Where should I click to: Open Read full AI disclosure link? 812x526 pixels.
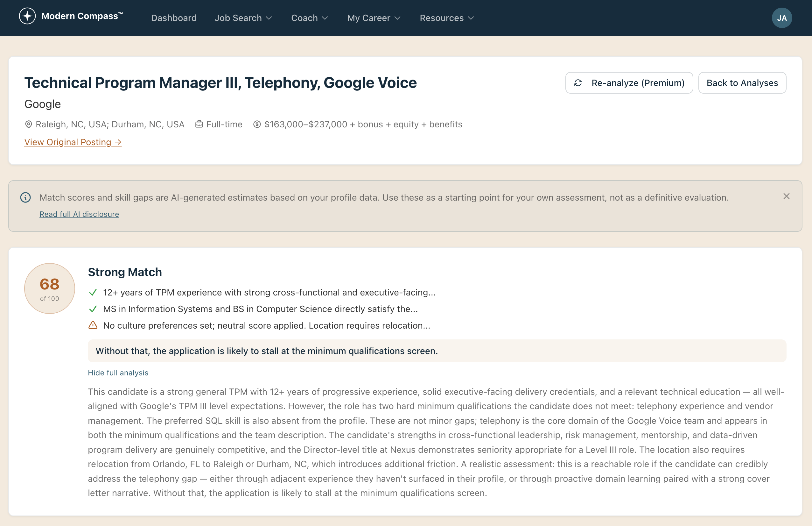coord(79,214)
